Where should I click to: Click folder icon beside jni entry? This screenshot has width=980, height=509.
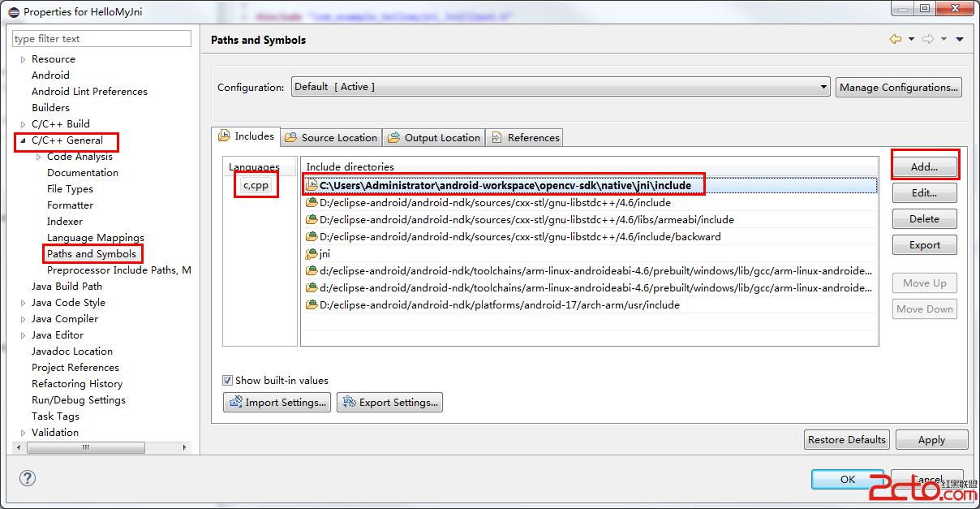point(312,253)
